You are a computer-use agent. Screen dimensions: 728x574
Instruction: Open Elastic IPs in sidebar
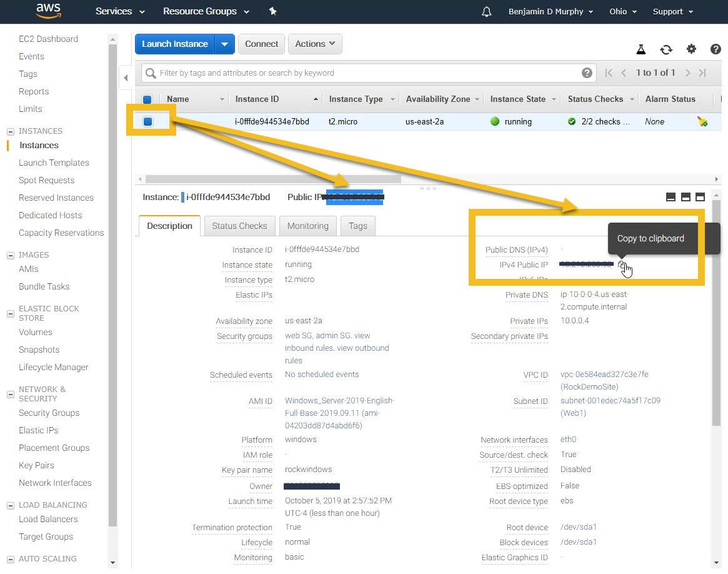[38, 430]
